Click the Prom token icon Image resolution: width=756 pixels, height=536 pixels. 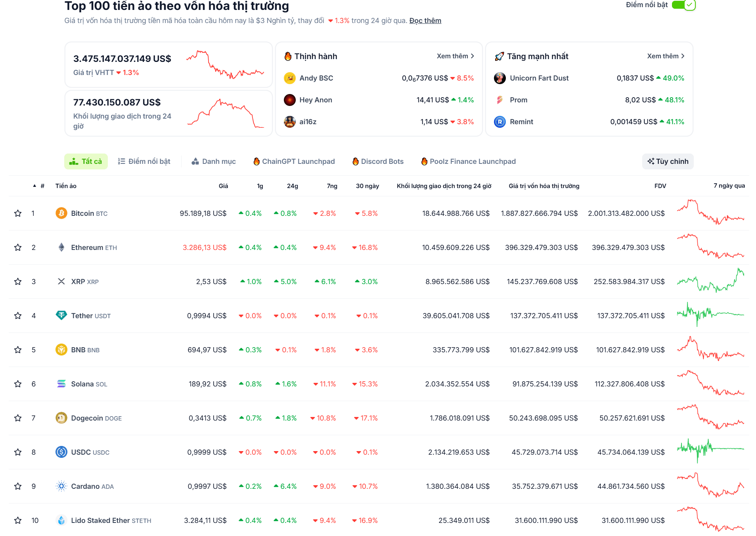pyautogui.click(x=500, y=100)
